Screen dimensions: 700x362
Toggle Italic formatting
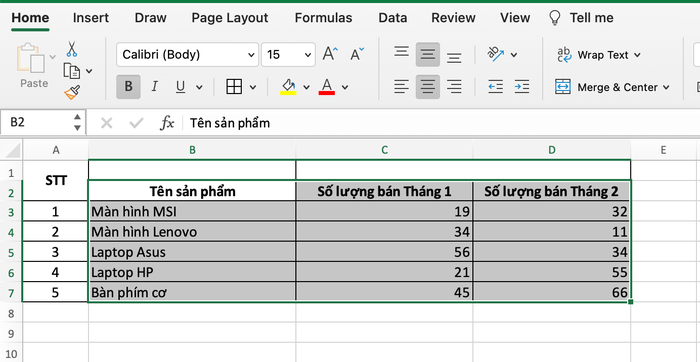[154, 87]
